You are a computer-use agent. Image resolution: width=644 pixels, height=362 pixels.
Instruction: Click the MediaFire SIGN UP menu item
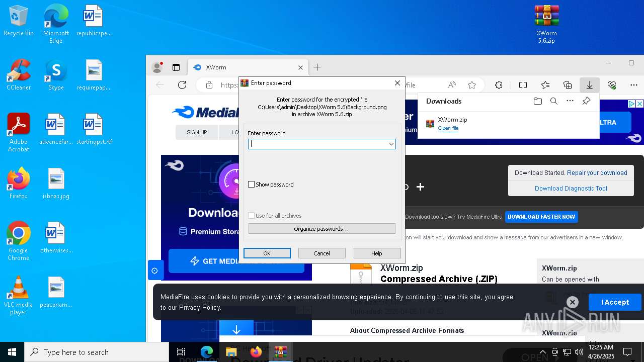click(x=197, y=132)
